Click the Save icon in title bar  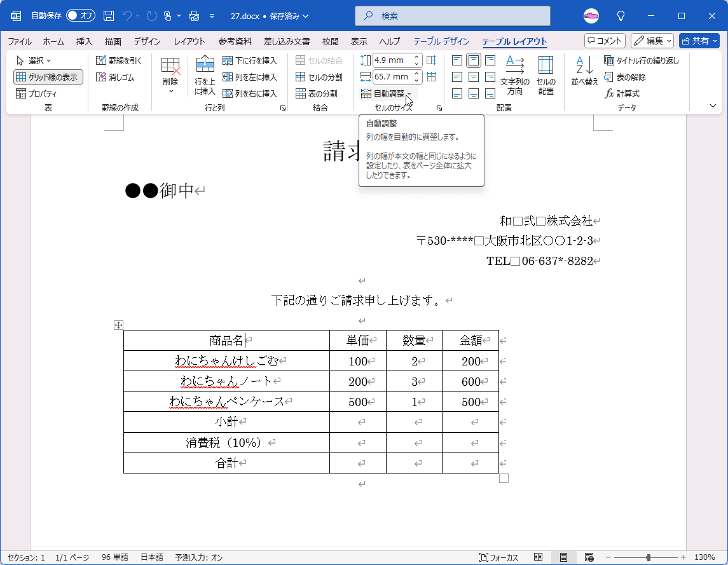pos(109,16)
